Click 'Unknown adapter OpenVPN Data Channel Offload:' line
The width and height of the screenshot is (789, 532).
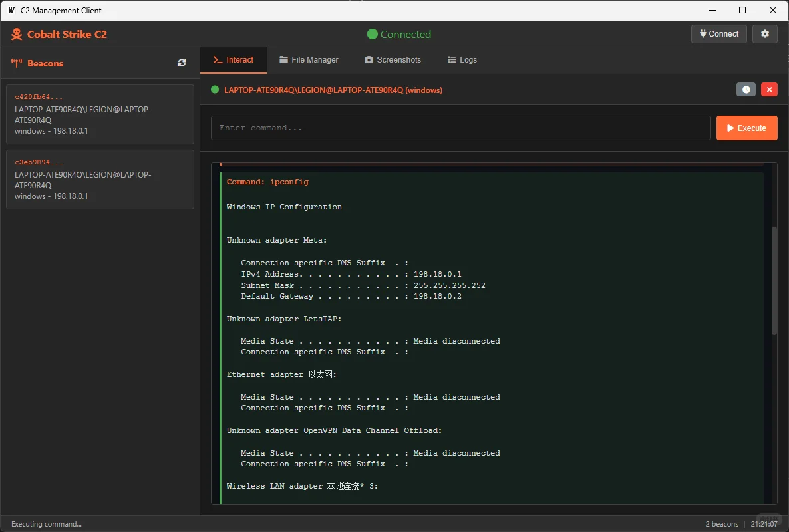tap(334, 430)
